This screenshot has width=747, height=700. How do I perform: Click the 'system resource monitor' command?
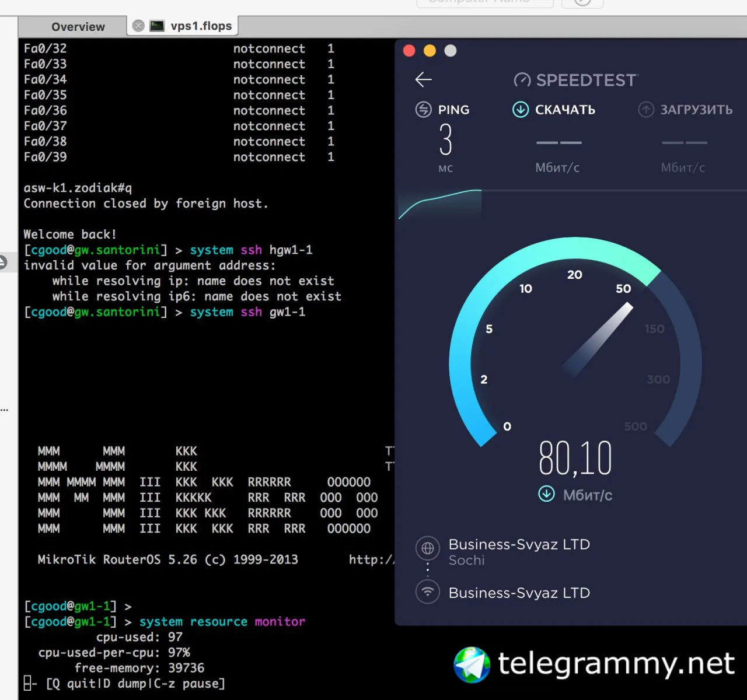click(x=222, y=622)
